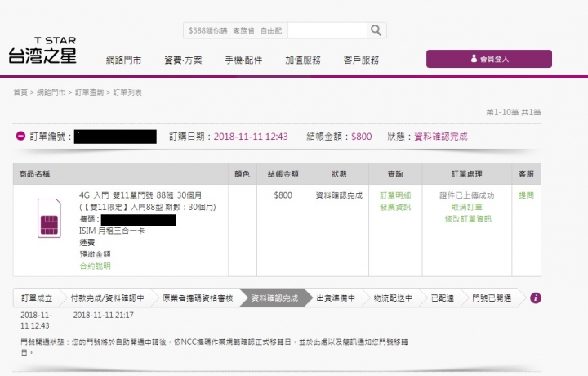Click the 2018-11-11 21:17 timestamp

pos(103,315)
